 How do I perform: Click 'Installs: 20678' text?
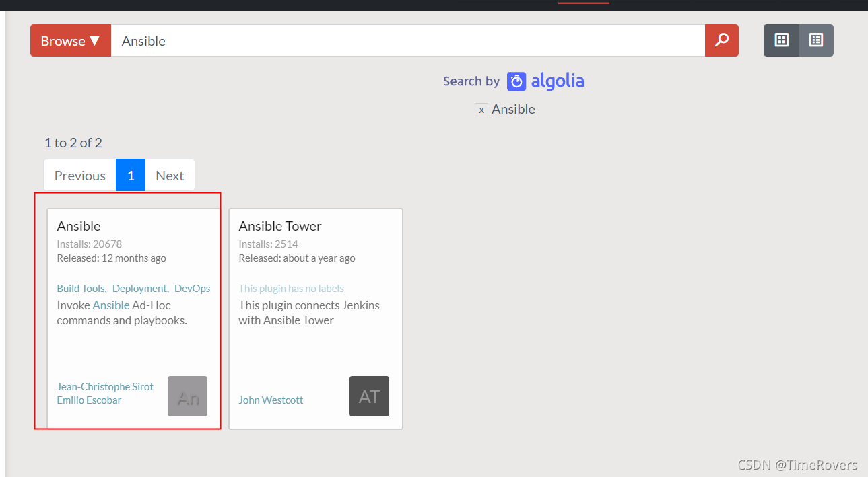[x=90, y=244]
